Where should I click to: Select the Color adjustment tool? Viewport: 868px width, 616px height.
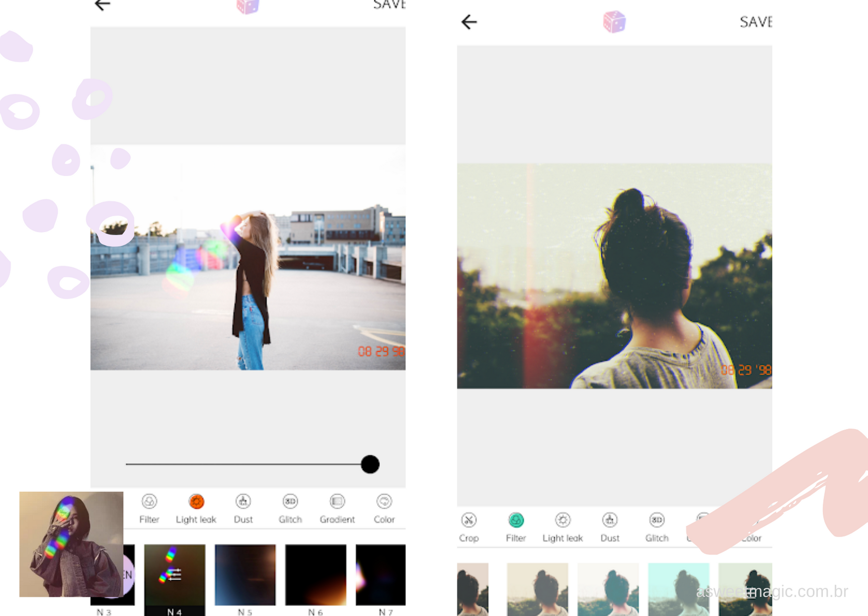[384, 508]
